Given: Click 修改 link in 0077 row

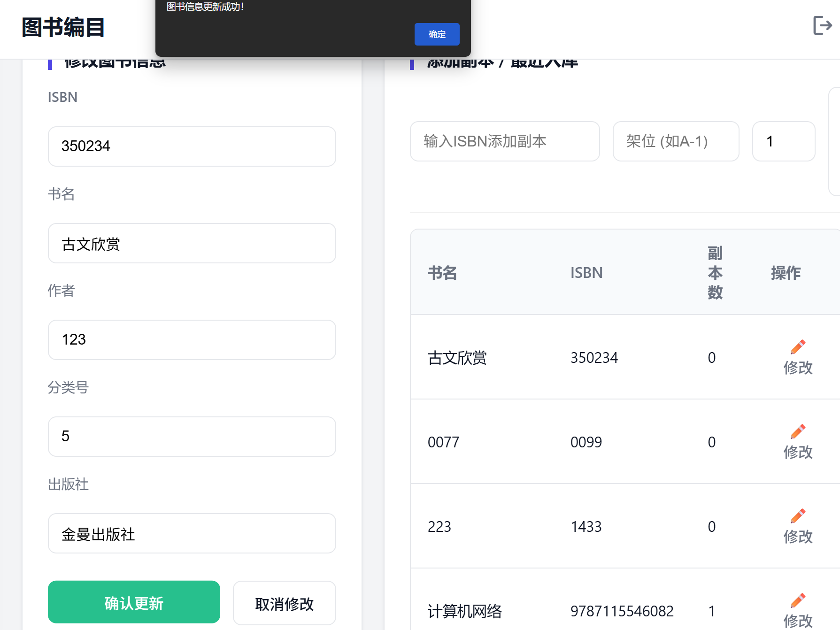Looking at the screenshot, I should coord(798,452).
